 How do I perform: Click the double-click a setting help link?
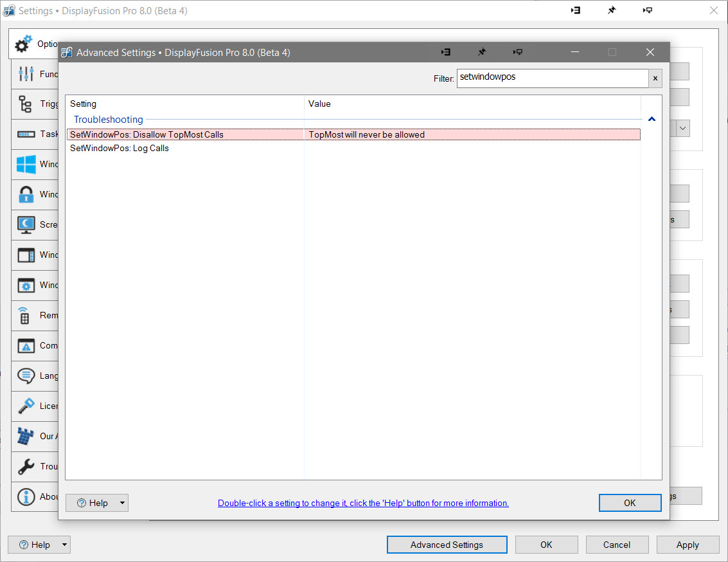pos(363,503)
